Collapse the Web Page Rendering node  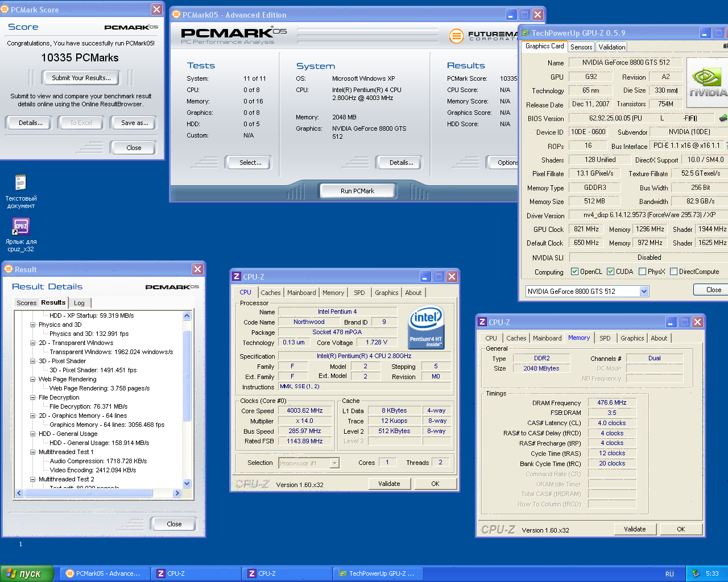coord(32,380)
